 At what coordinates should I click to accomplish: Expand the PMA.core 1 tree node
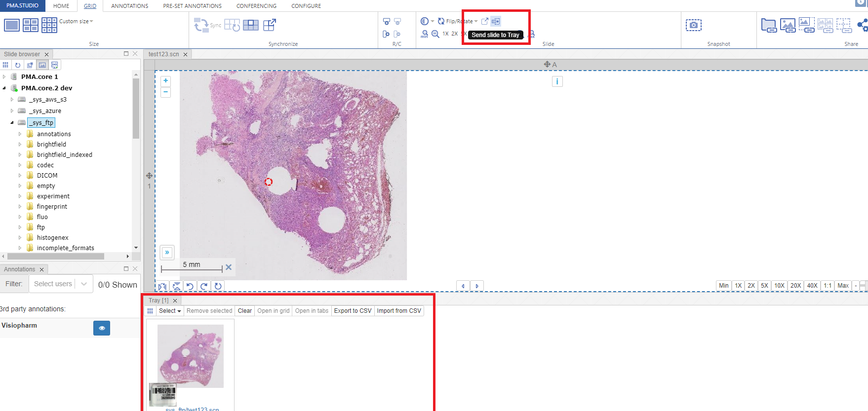[x=4, y=77]
